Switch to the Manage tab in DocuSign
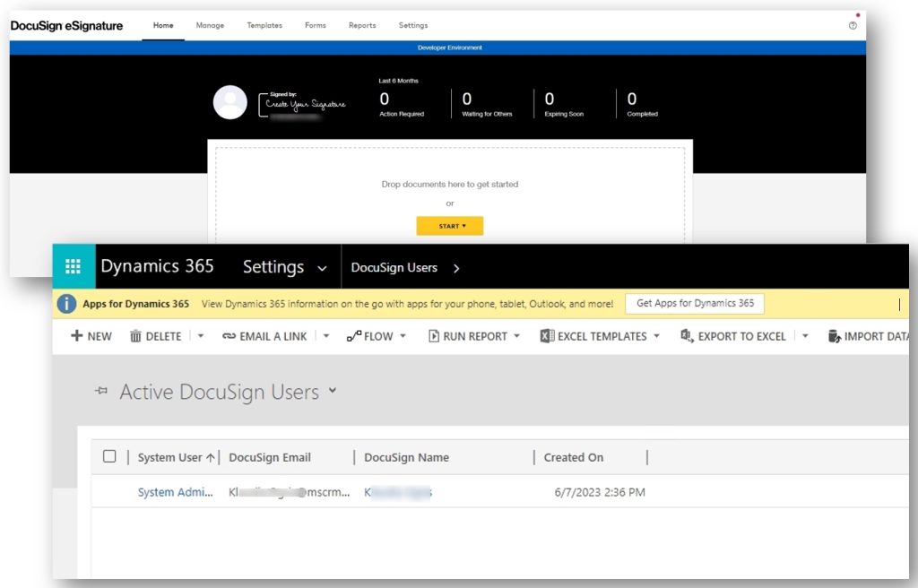 210,25
